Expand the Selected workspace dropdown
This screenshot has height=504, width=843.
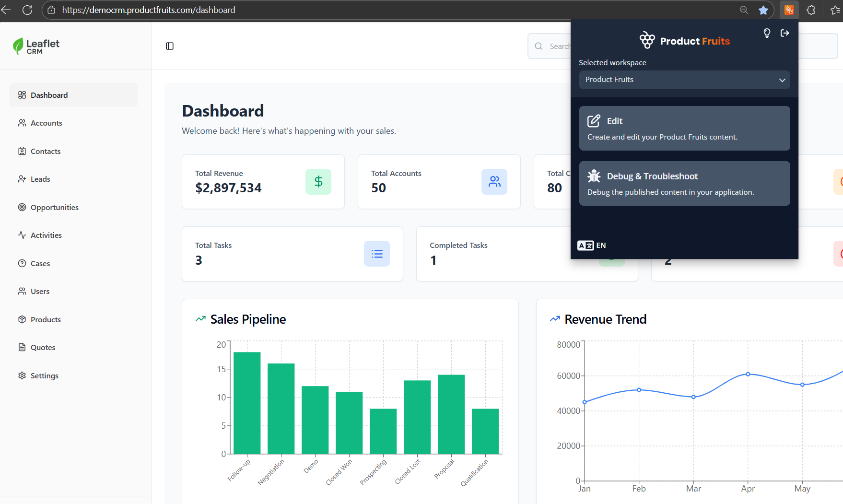684,80
